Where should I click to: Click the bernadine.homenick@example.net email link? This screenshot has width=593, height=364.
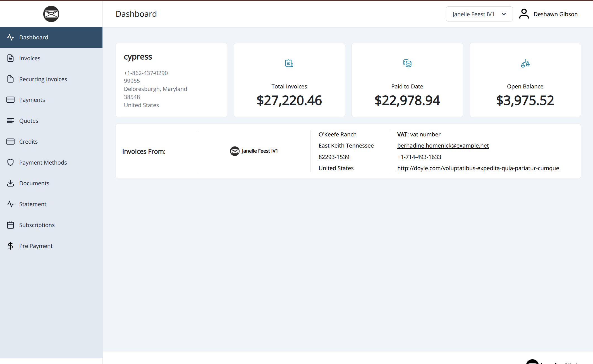[x=443, y=146]
